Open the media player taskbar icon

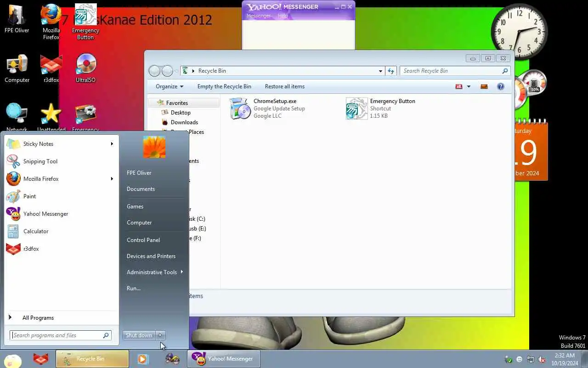click(x=143, y=359)
